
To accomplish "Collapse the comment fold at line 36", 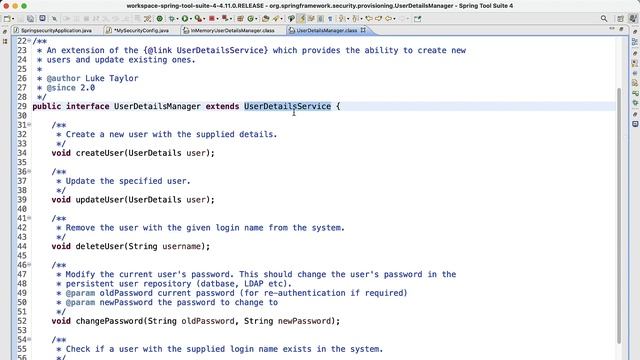I will click(x=29, y=171).
